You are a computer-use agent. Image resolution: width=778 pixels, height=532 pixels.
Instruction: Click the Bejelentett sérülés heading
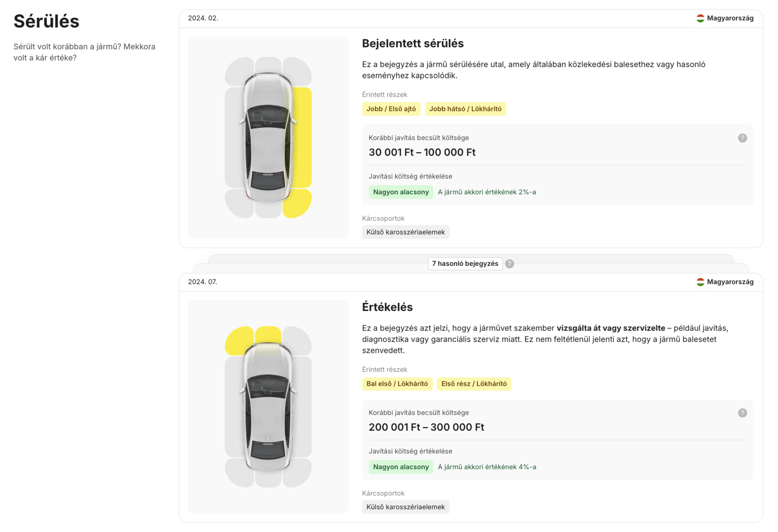(x=413, y=43)
